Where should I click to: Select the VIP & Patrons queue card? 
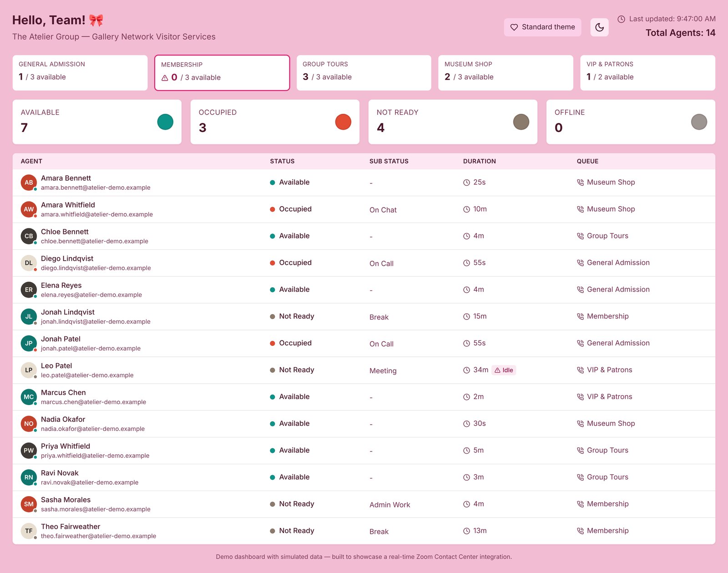point(647,73)
